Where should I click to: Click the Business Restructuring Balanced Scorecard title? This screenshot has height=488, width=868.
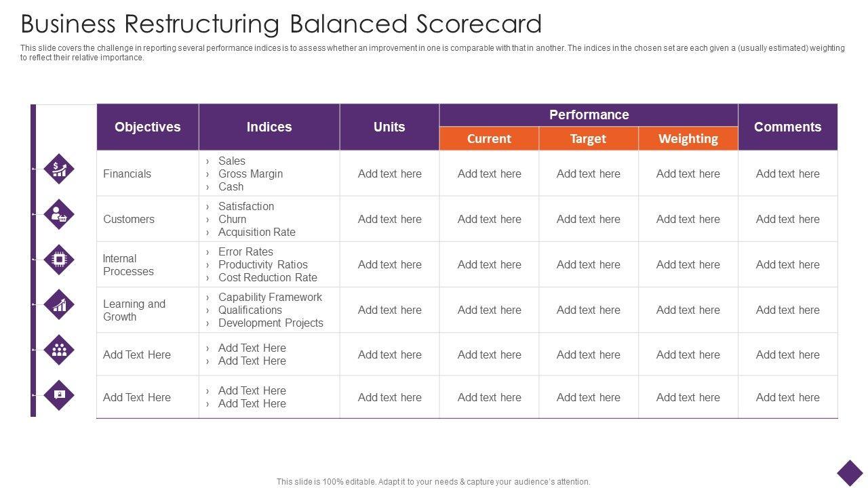pos(281,24)
